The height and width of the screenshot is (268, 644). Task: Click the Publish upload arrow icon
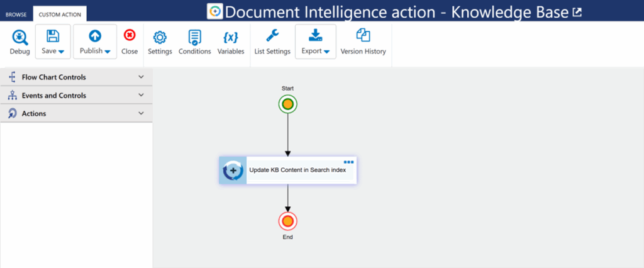(95, 36)
